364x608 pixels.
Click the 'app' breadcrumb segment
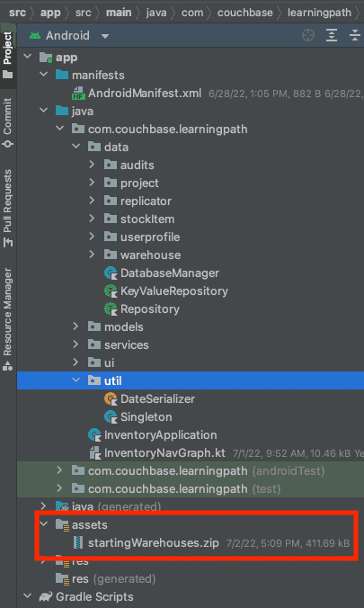50,13
